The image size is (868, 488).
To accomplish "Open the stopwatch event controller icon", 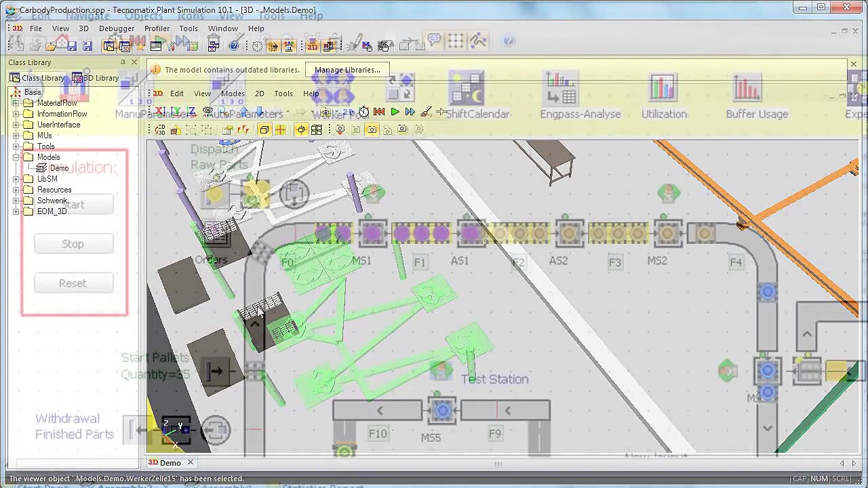I will pos(363,112).
